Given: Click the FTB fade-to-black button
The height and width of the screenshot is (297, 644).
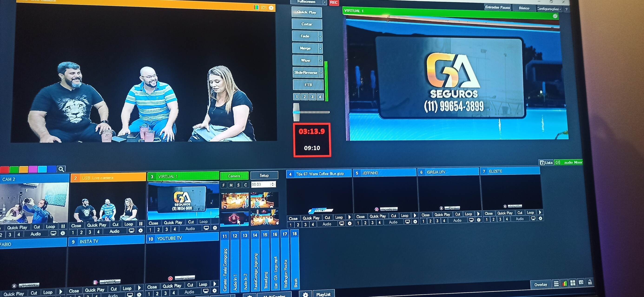Looking at the screenshot, I should (x=308, y=85).
